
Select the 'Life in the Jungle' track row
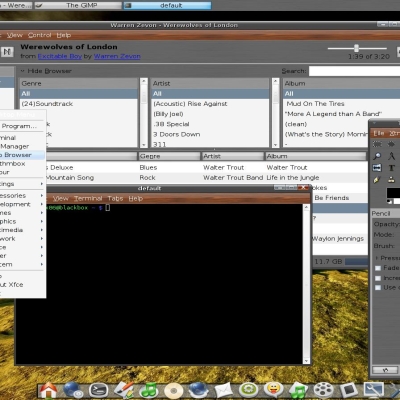coord(207,178)
